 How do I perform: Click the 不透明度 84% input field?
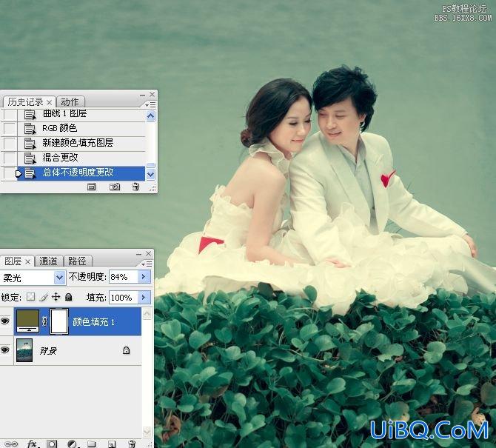pos(124,277)
